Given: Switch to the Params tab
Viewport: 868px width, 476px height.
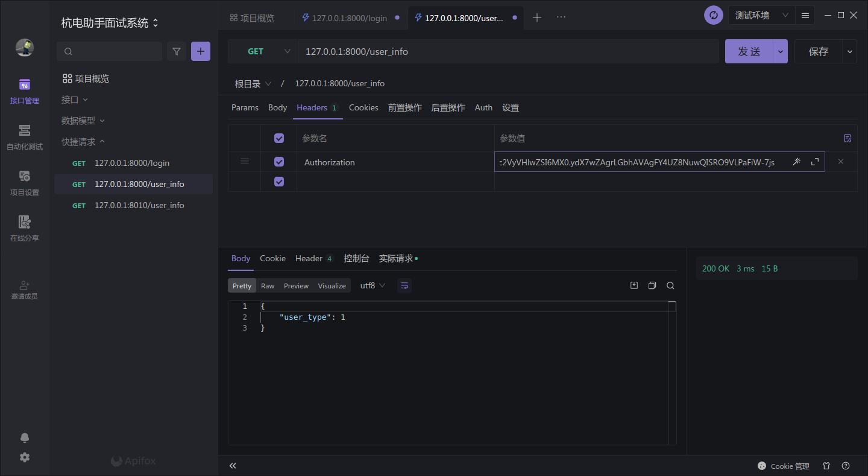Looking at the screenshot, I should pyautogui.click(x=245, y=107).
